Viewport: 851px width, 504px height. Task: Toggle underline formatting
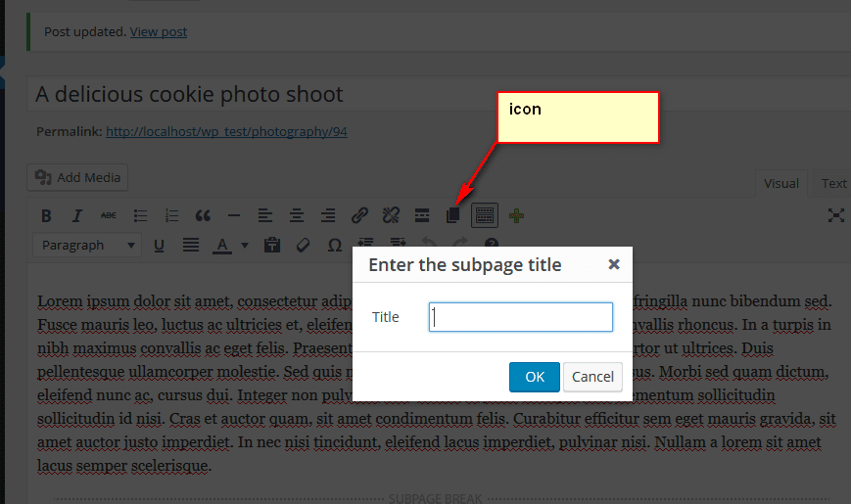[x=160, y=245]
